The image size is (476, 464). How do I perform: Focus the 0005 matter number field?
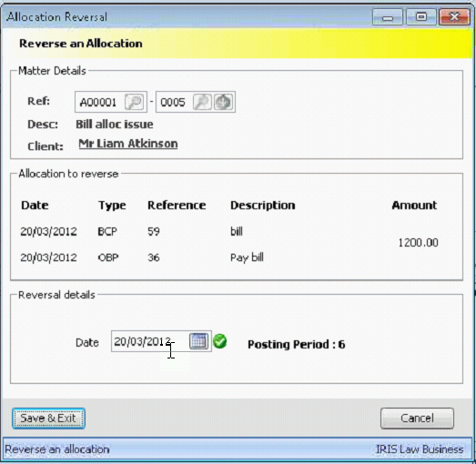click(174, 102)
